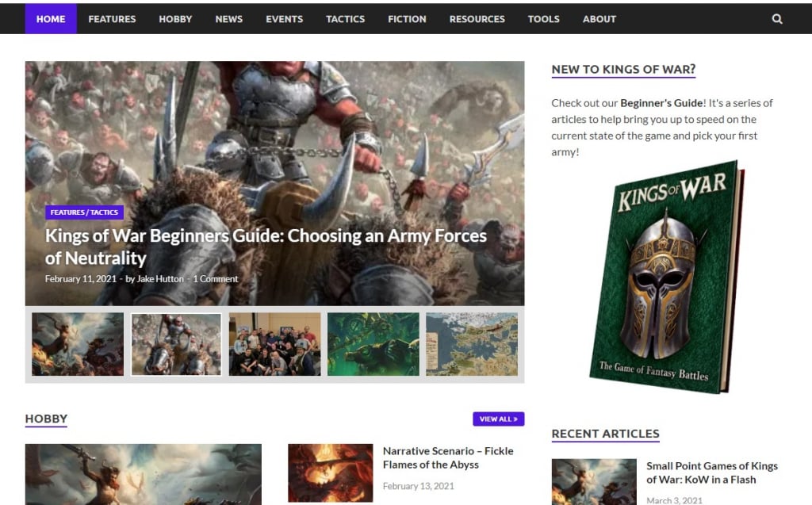Open the ABOUT menu item
Viewport: 812px width, 505px height.
599,19
